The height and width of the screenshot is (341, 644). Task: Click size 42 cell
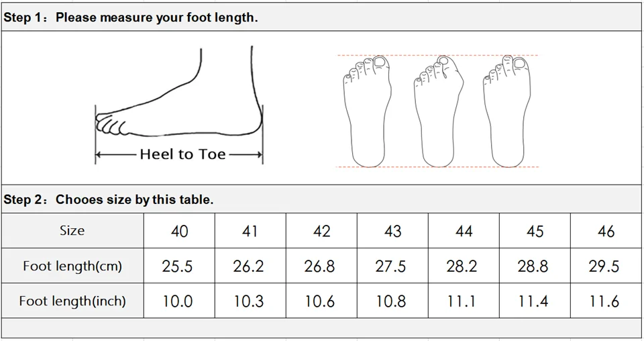pyautogui.click(x=321, y=232)
